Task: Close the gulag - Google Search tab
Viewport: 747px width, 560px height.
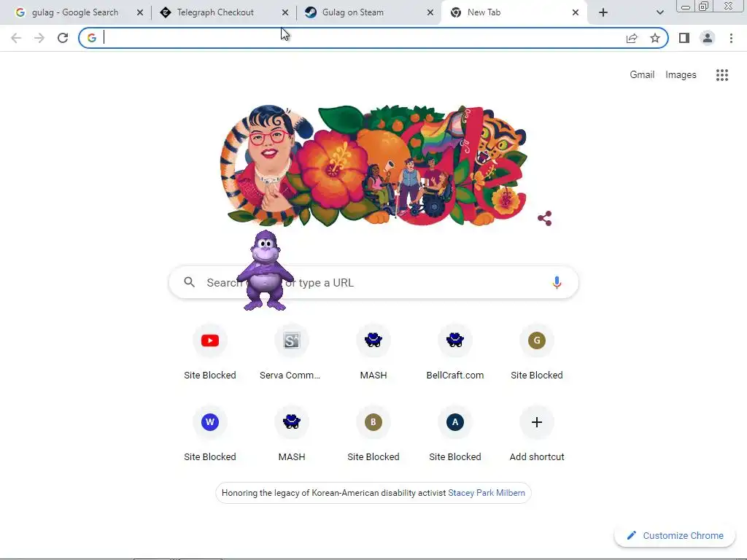Action: (140, 12)
